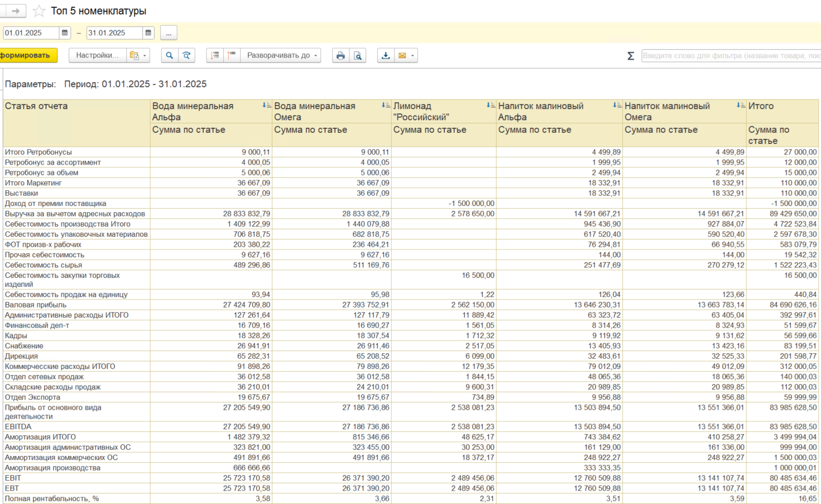Open print preview
The height and width of the screenshot is (504, 821).
[358, 55]
